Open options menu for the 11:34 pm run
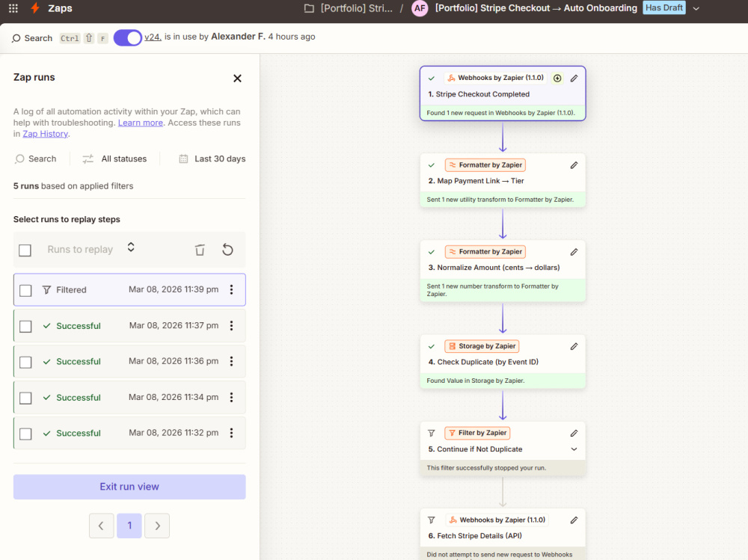This screenshot has height=560, width=748. (x=231, y=397)
